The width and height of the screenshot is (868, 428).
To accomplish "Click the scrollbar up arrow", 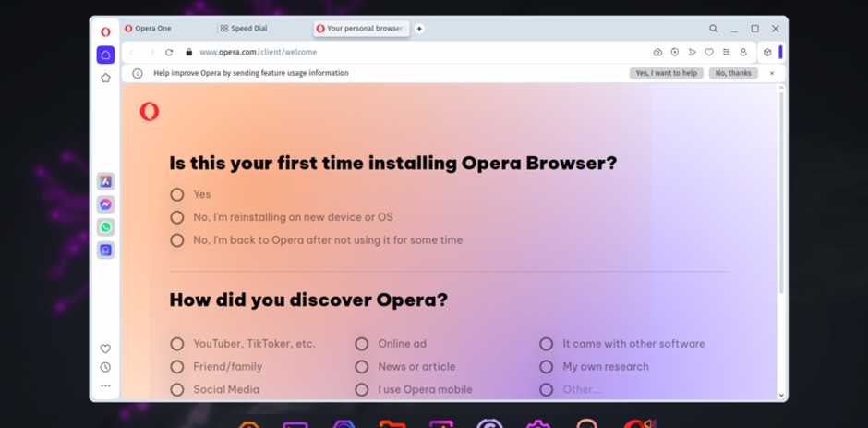I will (781, 88).
